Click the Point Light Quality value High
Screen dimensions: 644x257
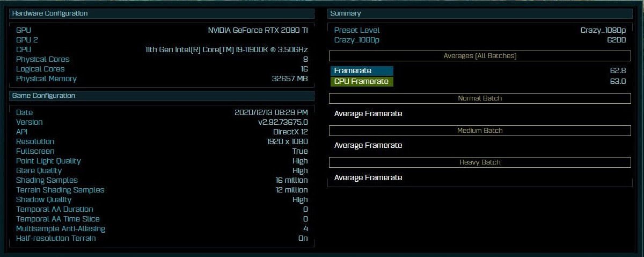tap(300, 161)
